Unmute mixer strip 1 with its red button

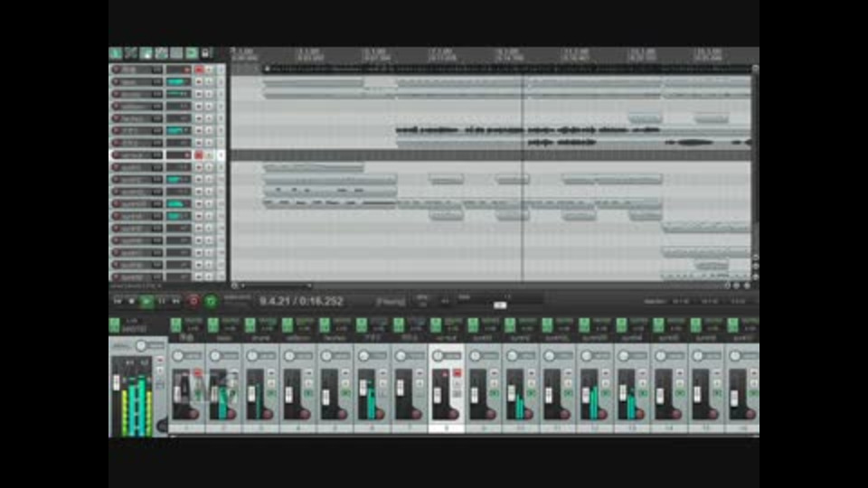click(x=198, y=373)
